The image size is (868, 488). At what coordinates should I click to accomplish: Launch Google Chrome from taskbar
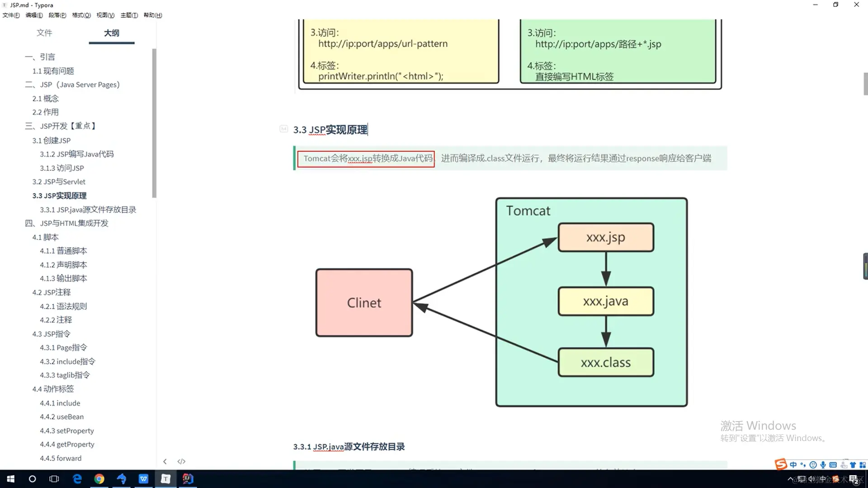coord(99,479)
